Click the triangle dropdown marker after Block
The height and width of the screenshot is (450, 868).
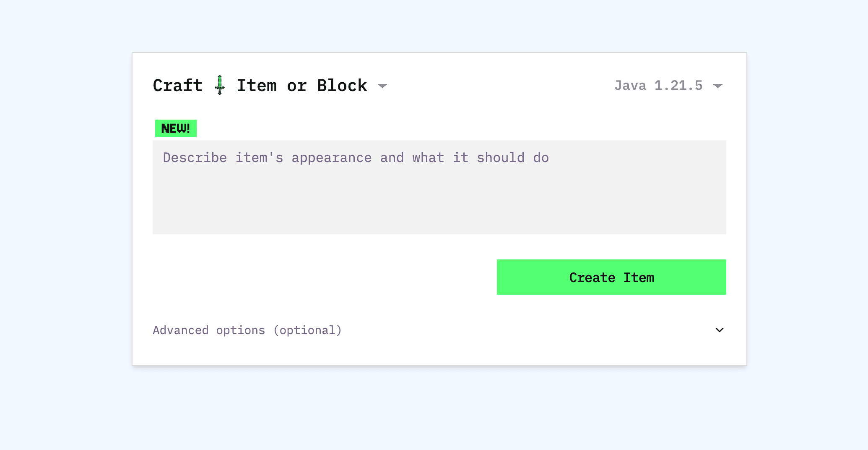382,86
